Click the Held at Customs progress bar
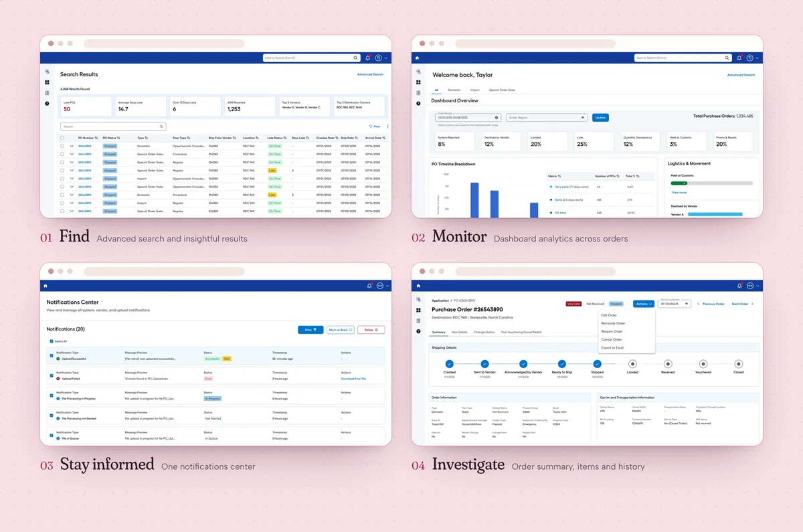 [711, 183]
